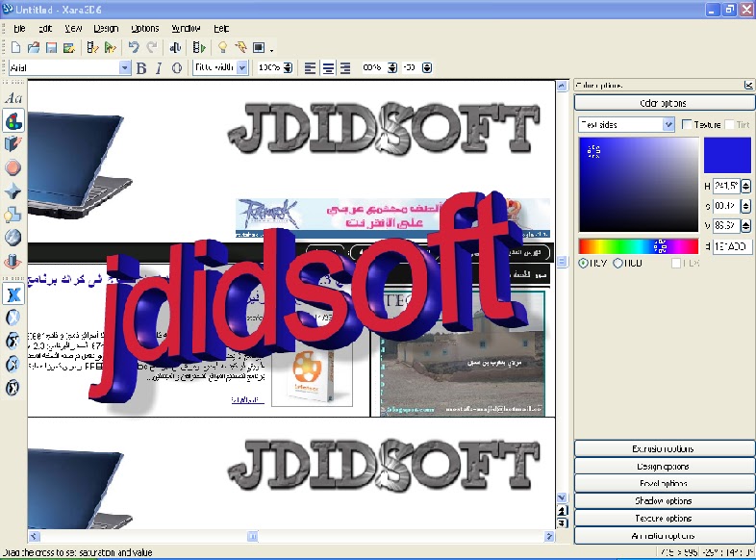
Task: Create a new document with New icon
Action: 15,47
